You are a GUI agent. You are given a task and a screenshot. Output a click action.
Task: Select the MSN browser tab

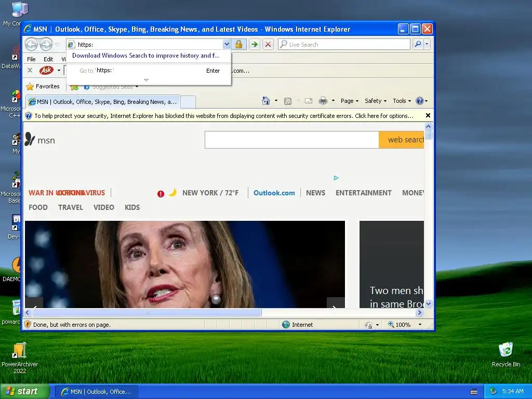click(103, 102)
